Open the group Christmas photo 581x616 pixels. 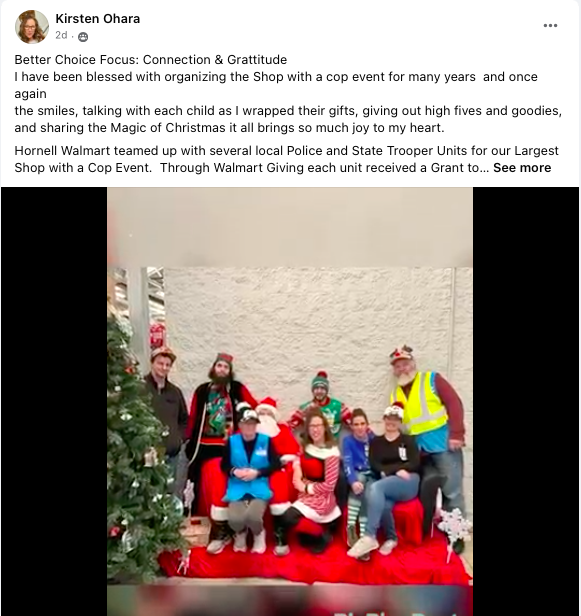[x=290, y=402]
